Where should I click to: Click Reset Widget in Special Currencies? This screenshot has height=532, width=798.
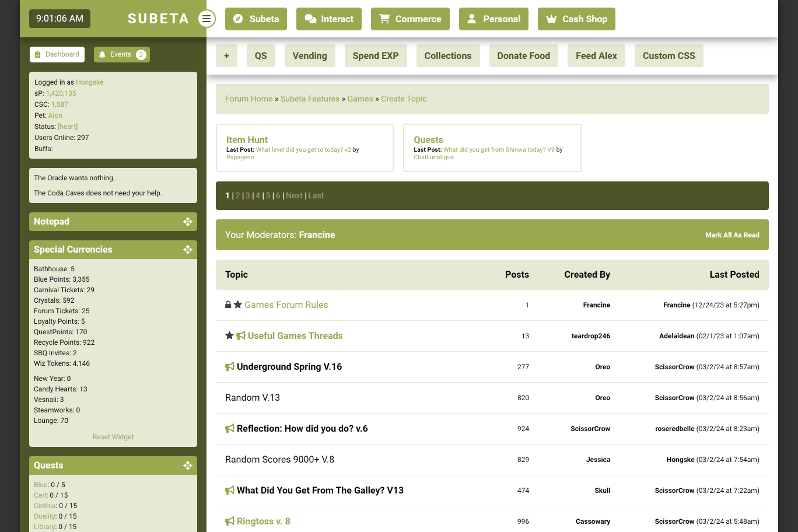click(x=113, y=437)
